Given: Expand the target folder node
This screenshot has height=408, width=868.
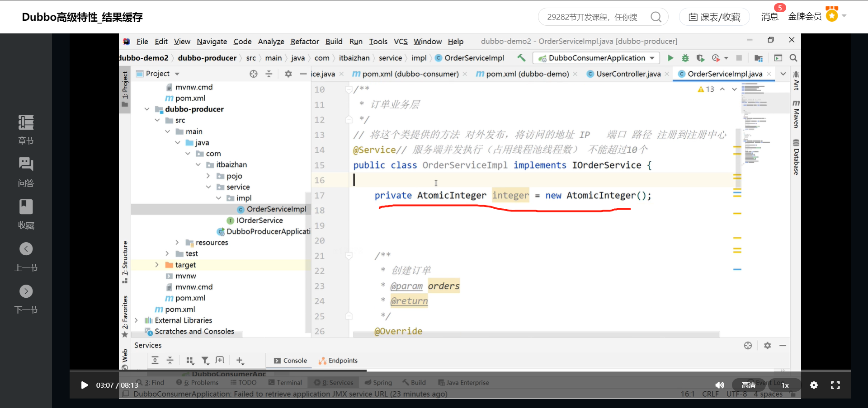Looking at the screenshot, I should click(157, 265).
